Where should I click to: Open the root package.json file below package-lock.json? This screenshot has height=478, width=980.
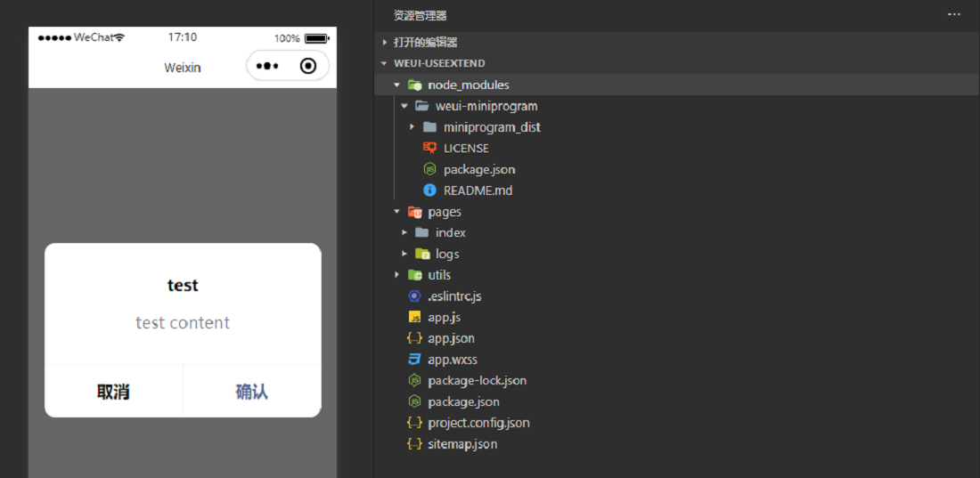464,401
